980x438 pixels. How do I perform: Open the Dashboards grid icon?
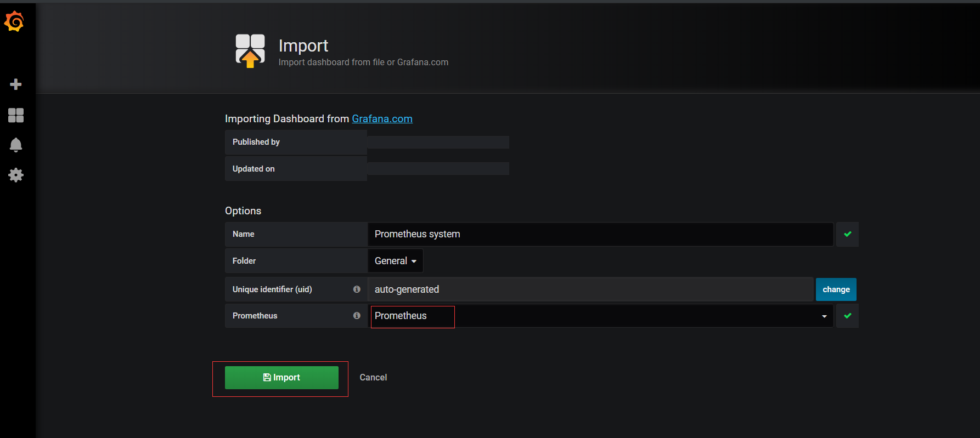(16, 115)
